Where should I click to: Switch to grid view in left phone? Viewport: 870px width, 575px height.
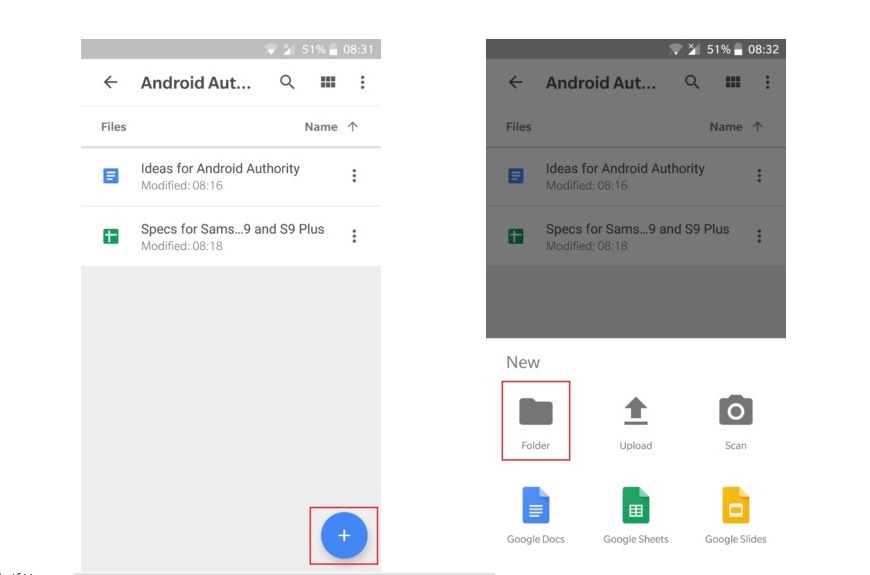(328, 82)
